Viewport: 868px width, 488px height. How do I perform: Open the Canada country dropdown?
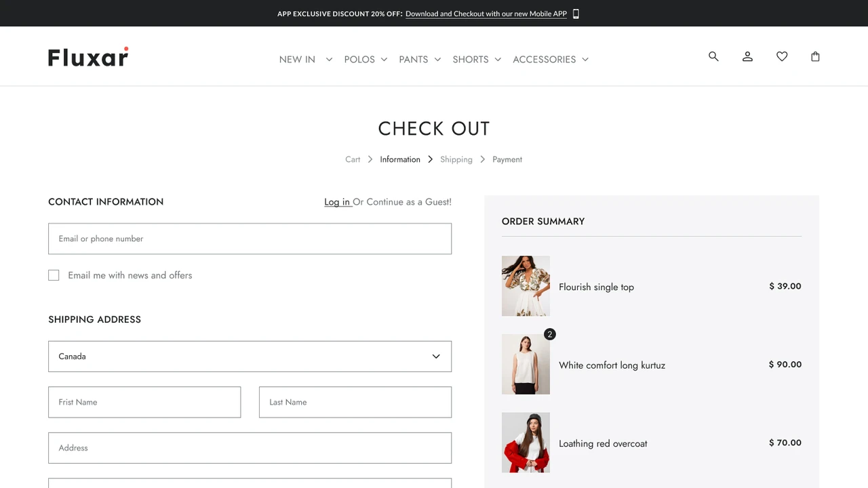(x=250, y=357)
